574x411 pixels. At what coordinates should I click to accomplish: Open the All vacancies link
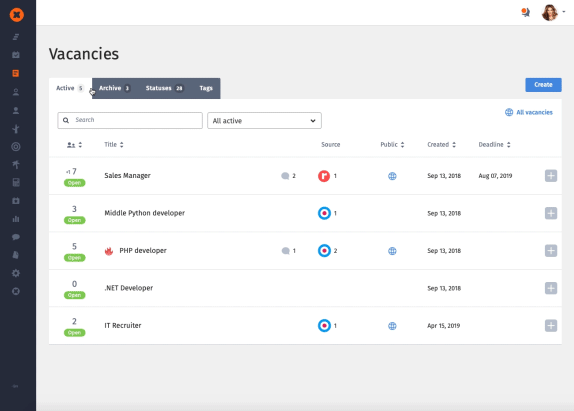tap(529, 112)
